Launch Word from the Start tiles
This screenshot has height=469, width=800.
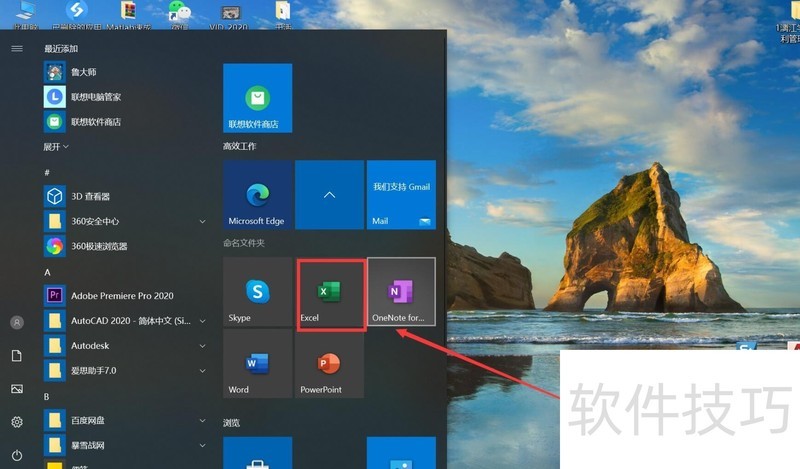(258, 365)
